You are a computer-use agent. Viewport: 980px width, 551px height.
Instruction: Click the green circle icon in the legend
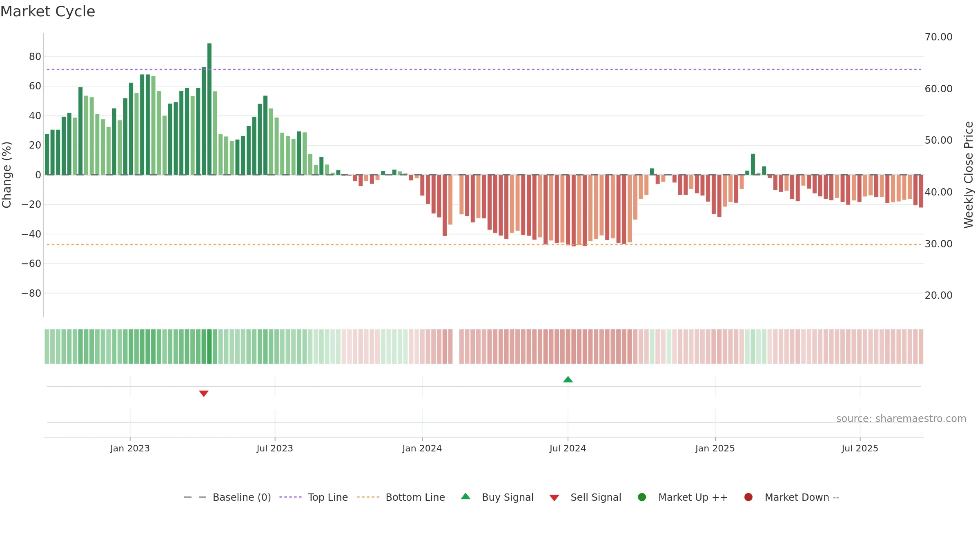[642, 497]
